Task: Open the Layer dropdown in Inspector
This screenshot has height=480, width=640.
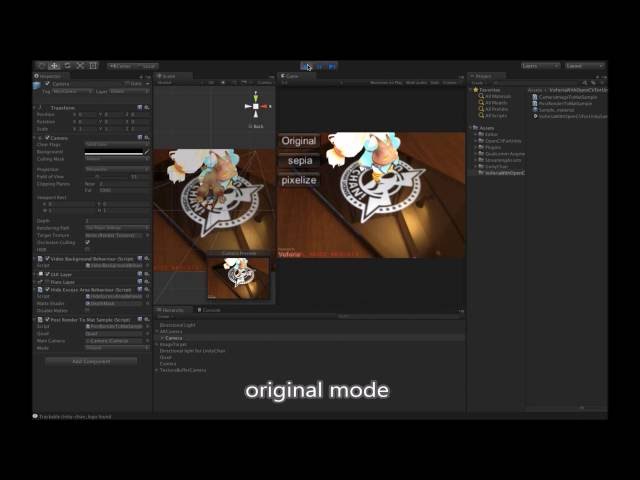Action: 129,91
